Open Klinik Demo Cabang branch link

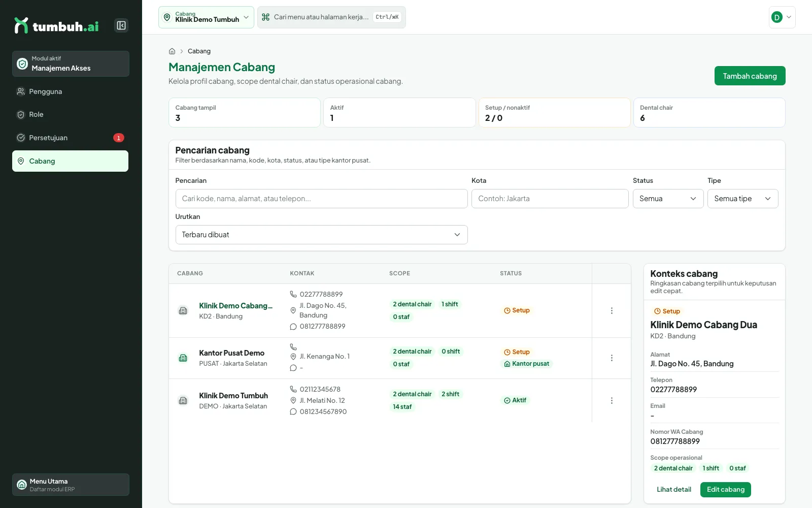(x=235, y=306)
